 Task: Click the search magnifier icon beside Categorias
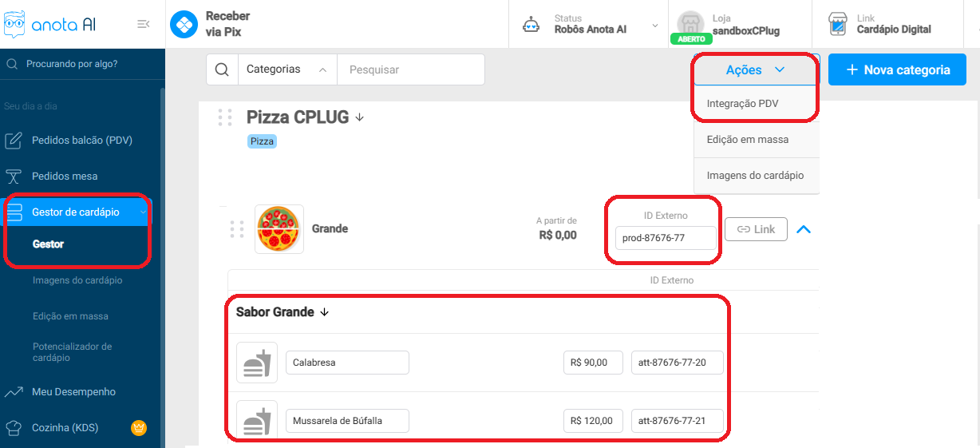222,69
